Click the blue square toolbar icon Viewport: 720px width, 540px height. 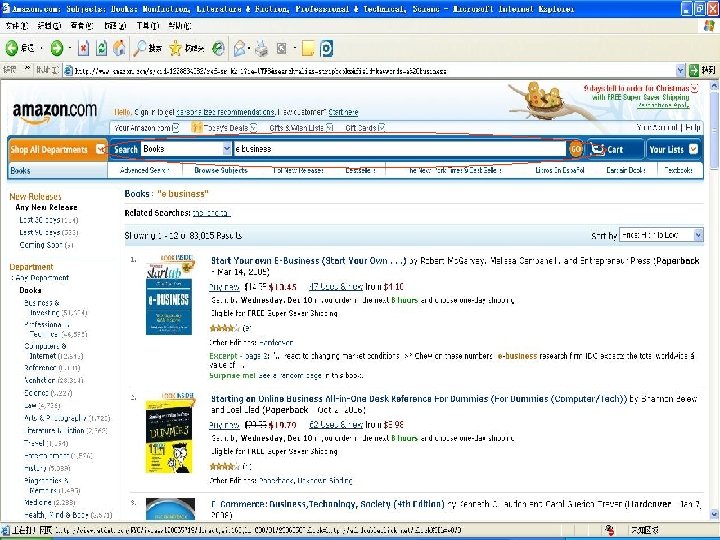pos(326,48)
